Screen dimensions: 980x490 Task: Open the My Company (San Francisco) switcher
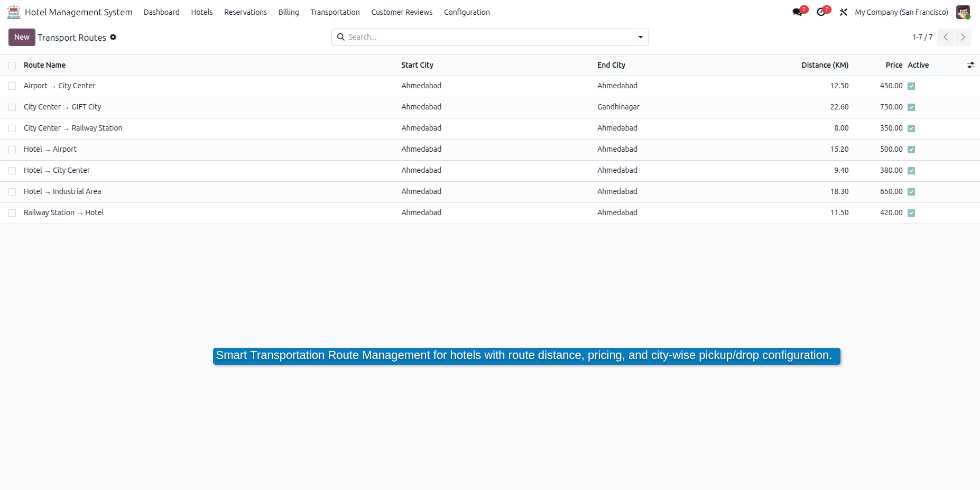(x=901, y=12)
